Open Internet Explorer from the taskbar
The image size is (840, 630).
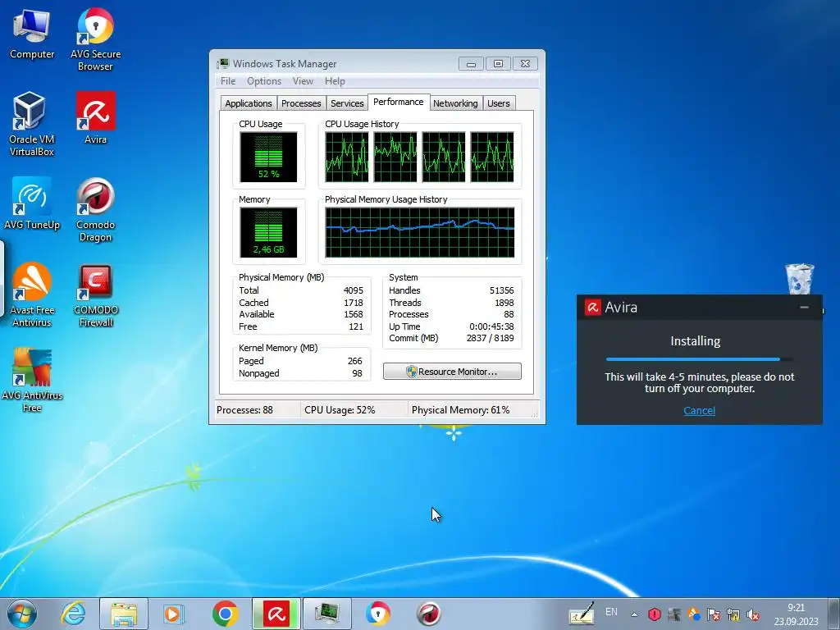73,614
